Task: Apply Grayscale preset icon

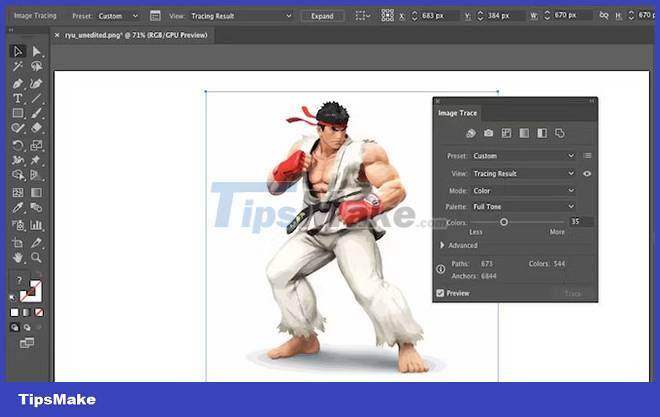Action: [524, 133]
